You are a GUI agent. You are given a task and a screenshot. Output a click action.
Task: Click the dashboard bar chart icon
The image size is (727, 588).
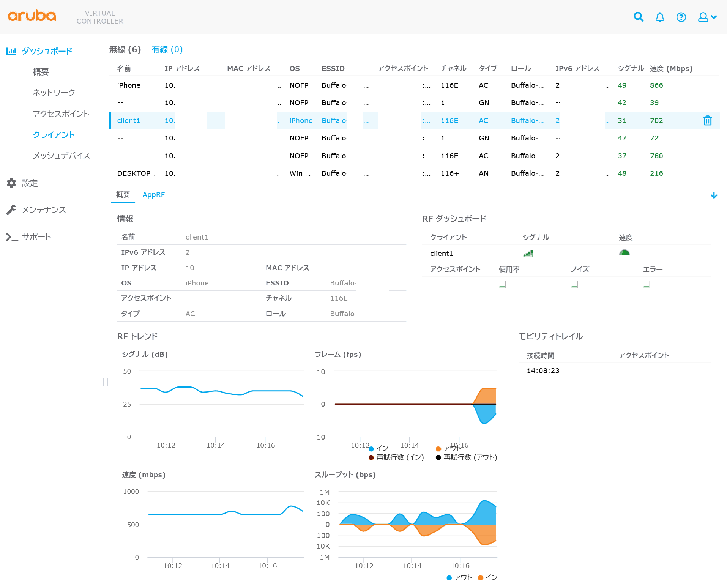click(x=11, y=51)
